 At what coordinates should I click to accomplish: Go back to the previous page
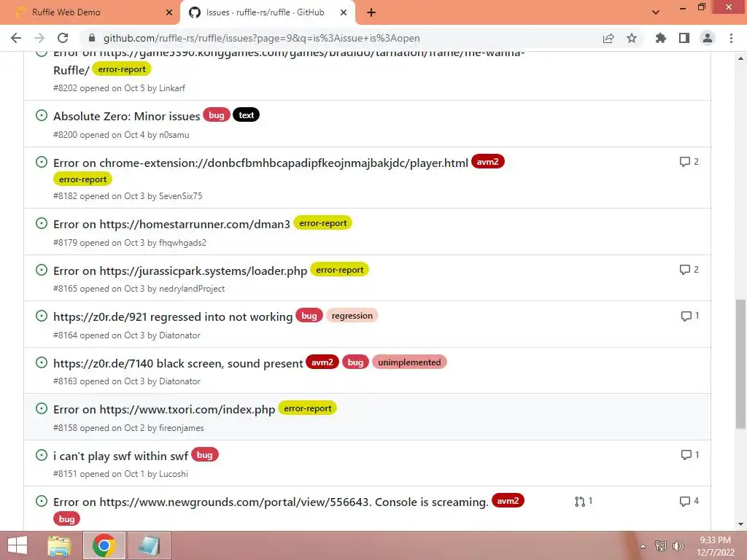click(16, 38)
